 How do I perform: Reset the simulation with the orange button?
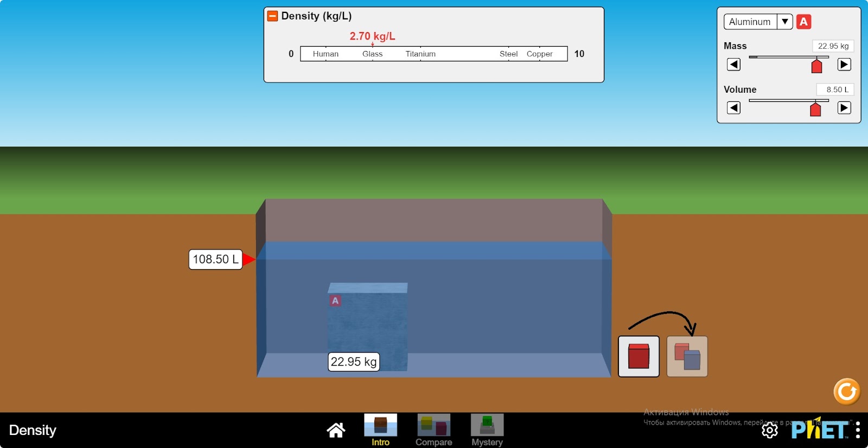[x=847, y=392]
